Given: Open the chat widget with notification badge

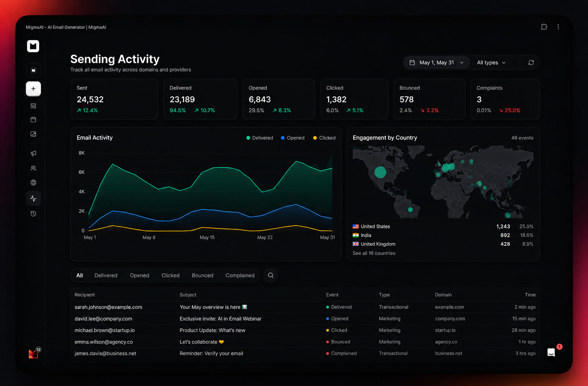Looking at the screenshot, I should point(551,353).
